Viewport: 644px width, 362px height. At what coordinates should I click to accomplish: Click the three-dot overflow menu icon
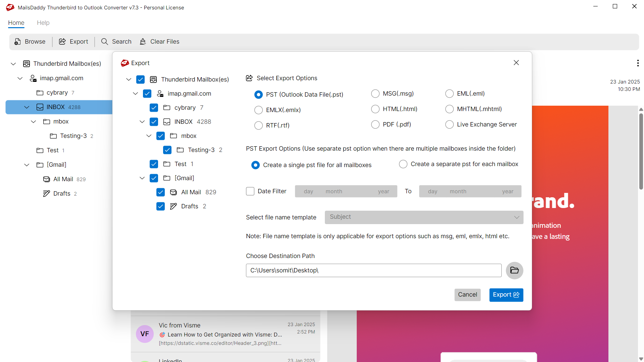(638, 63)
